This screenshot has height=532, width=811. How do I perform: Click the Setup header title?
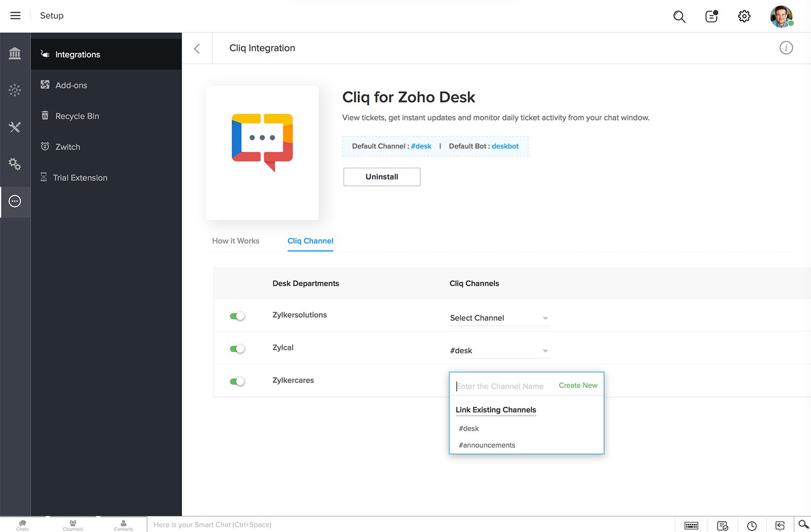click(x=52, y=16)
